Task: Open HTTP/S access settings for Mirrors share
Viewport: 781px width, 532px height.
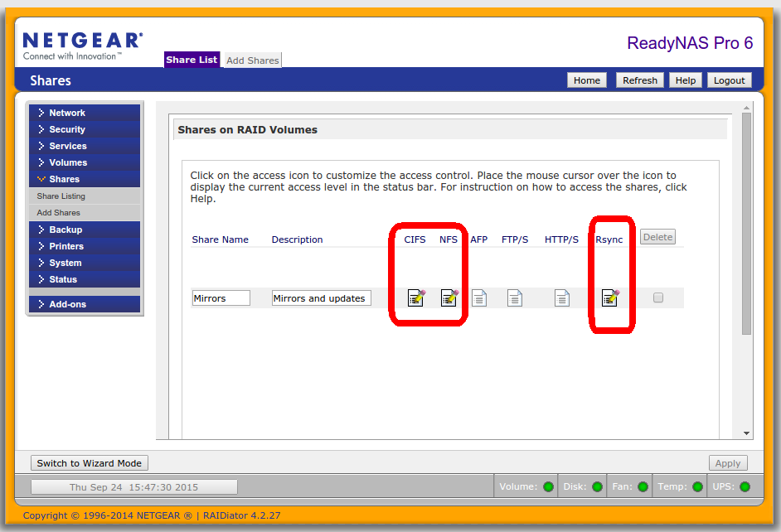Action: (562, 298)
